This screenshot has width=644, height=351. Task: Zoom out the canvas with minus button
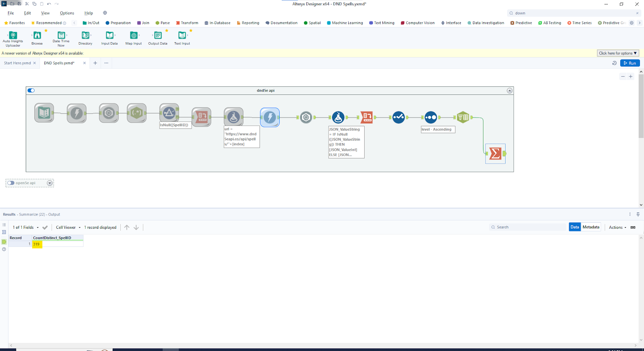pos(623,76)
